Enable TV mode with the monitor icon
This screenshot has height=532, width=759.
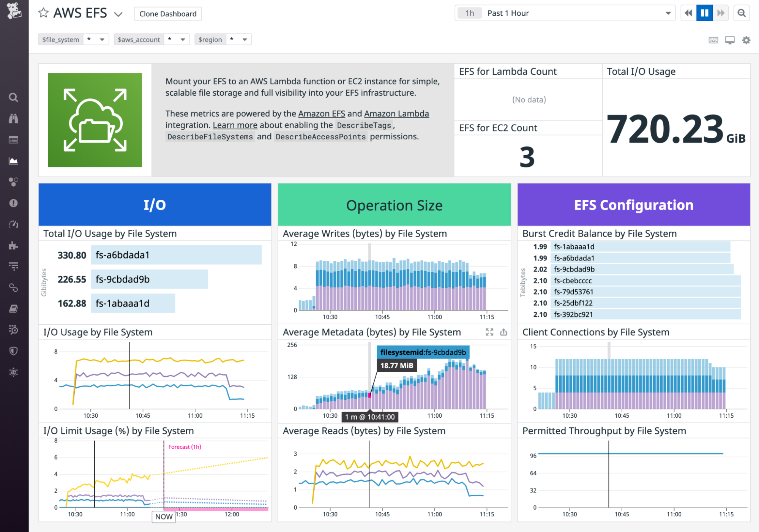click(729, 40)
